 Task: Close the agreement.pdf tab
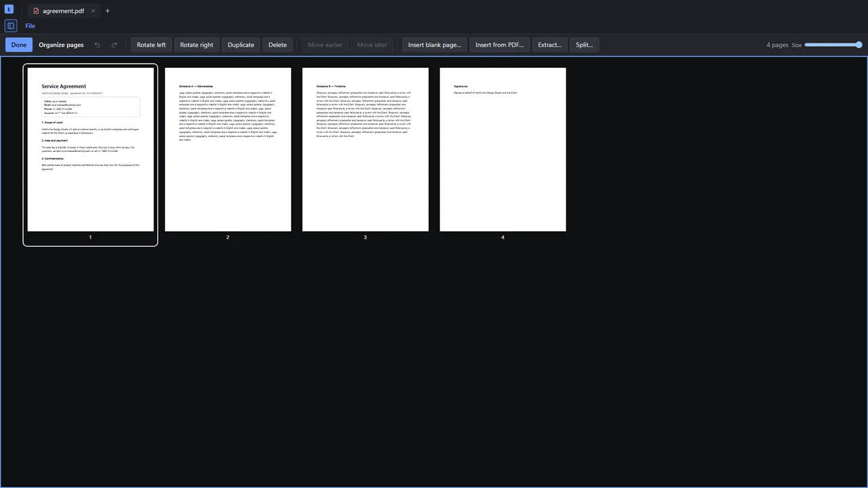[93, 11]
